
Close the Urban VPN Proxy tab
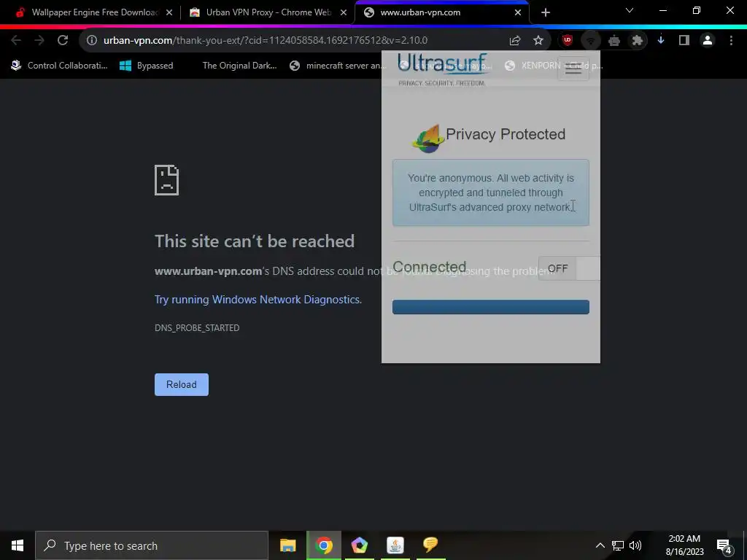(344, 12)
